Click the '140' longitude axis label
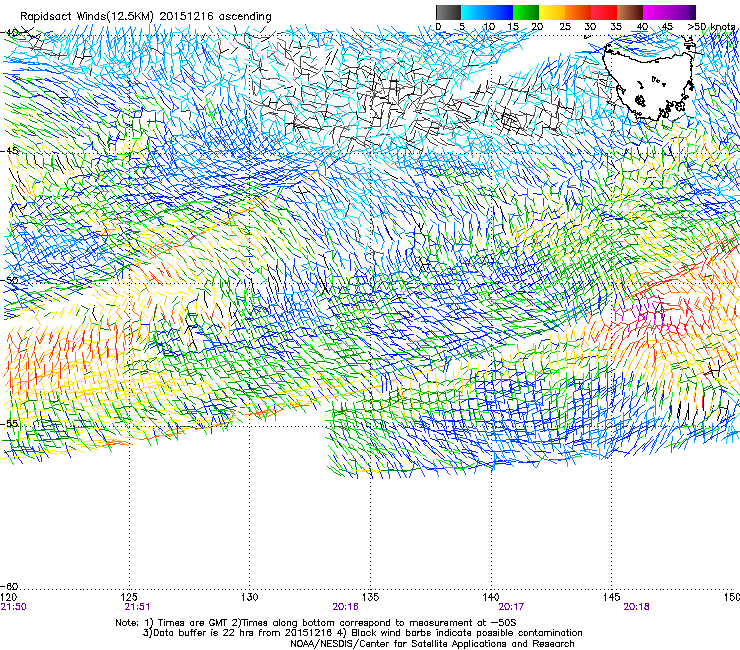This screenshot has height=650, width=740. [491, 597]
